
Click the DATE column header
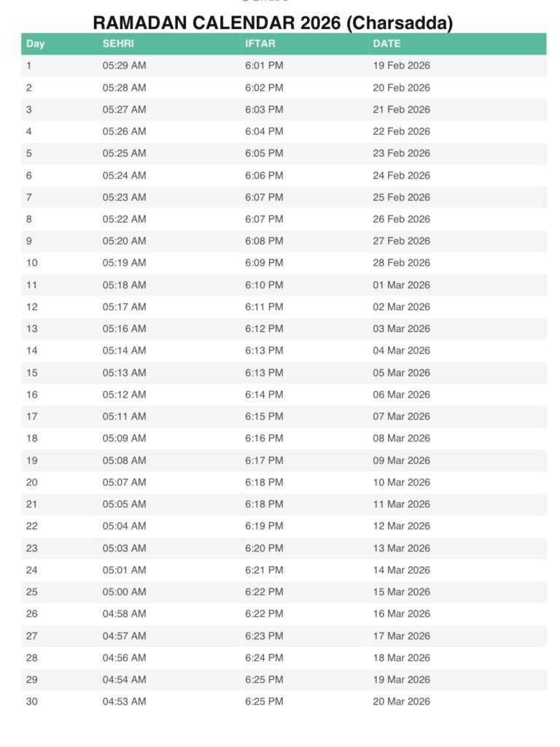(386, 44)
